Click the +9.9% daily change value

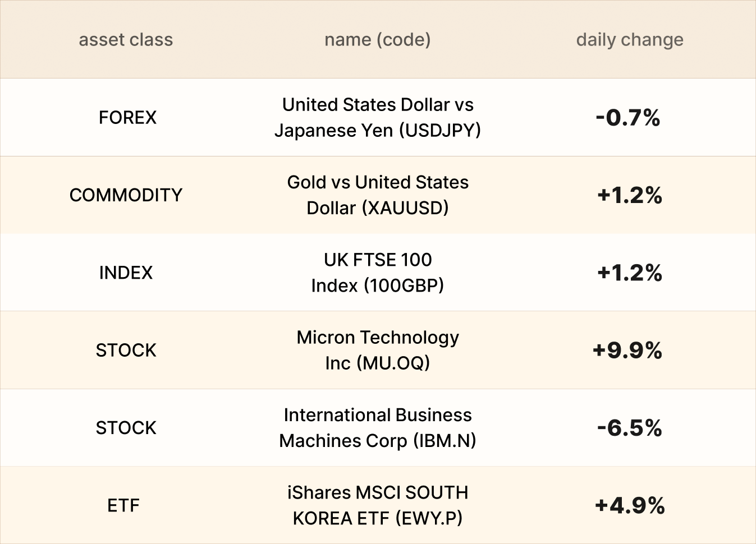(627, 351)
